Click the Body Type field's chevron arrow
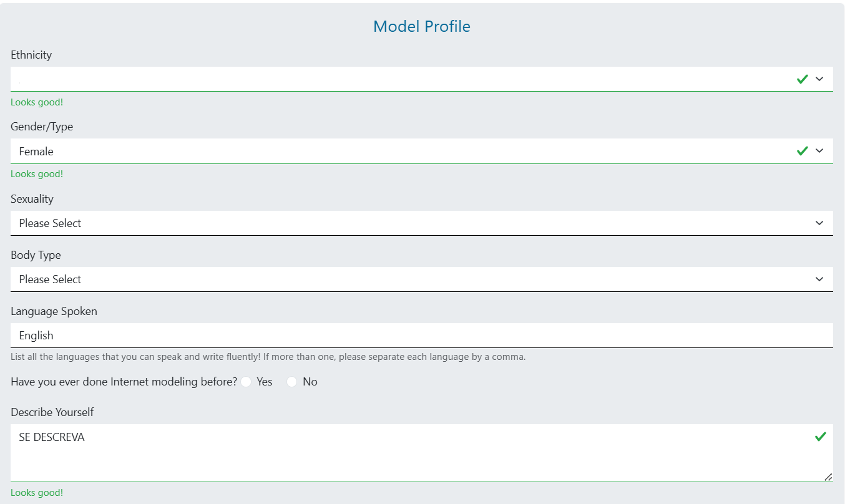845x504 pixels. click(819, 279)
